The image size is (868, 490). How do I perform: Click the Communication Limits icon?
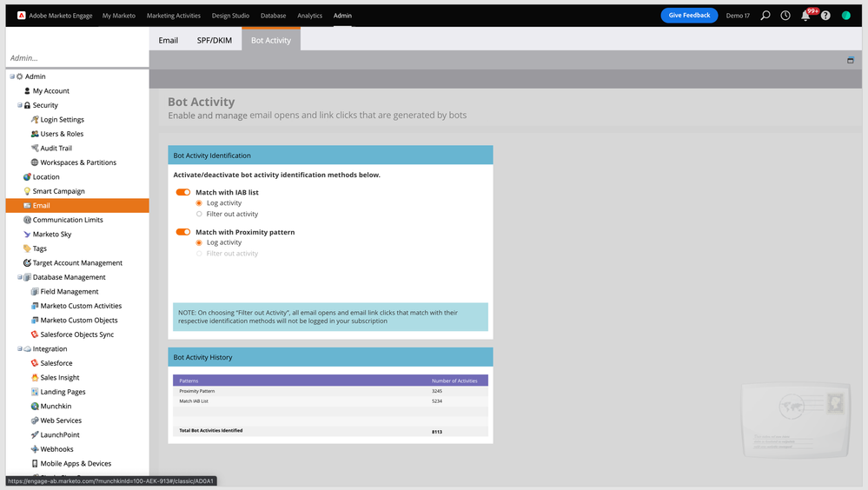[x=27, y=220]
